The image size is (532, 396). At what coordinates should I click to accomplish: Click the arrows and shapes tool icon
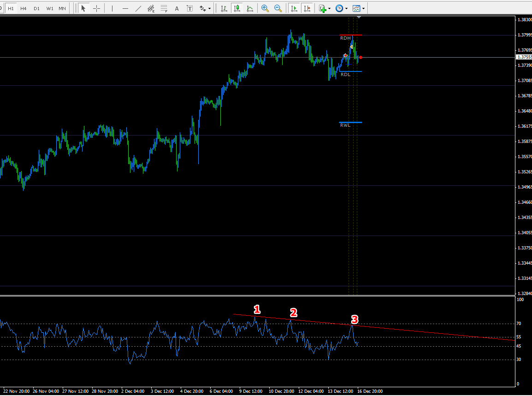[x=202, y=8]
